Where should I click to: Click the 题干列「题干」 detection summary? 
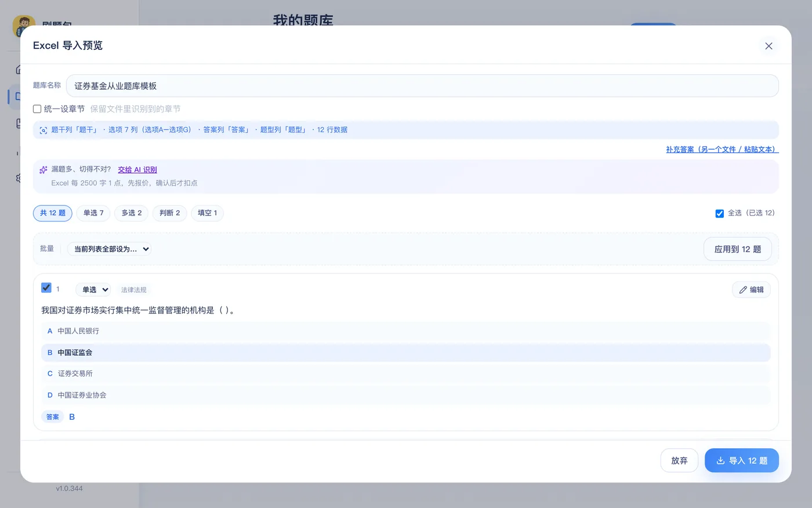(x=75, y=130)
